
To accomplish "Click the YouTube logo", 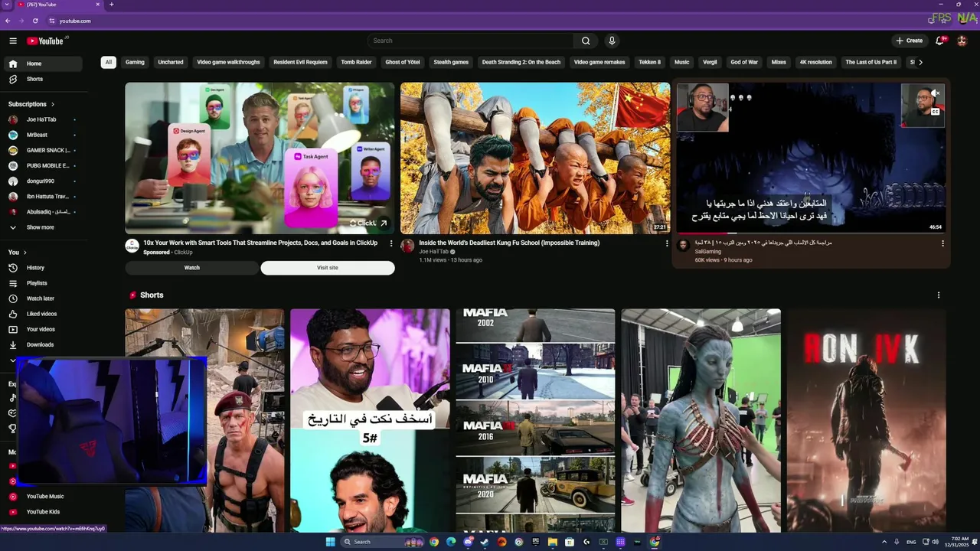I will click(45, 41).
